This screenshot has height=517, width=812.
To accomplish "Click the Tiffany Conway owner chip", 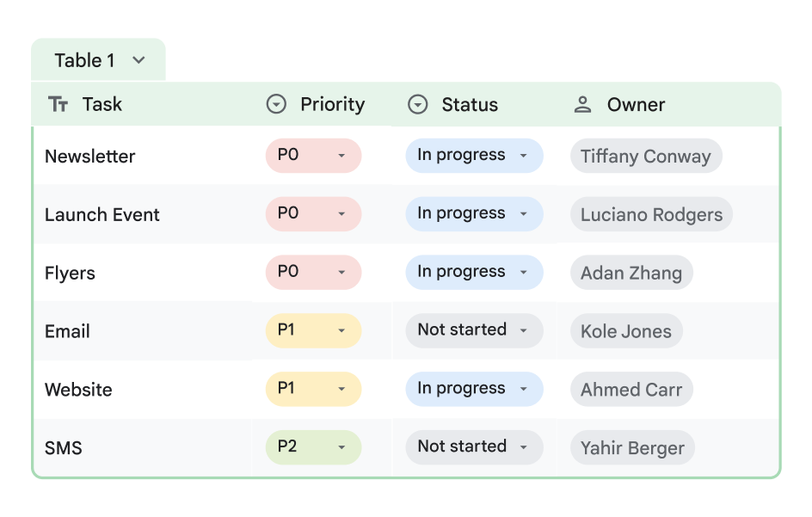I will tap(645, 157).
